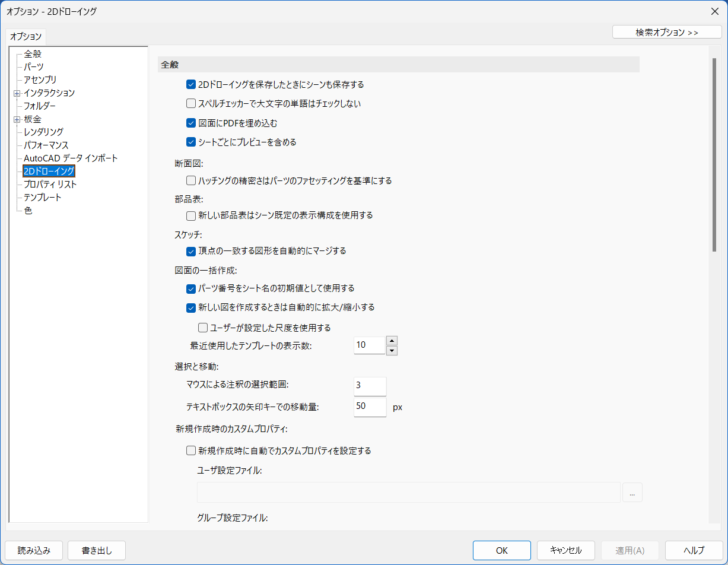The image size is (728, 565).
Task: Select the レンダリング settings page
Action: (42, 132)
